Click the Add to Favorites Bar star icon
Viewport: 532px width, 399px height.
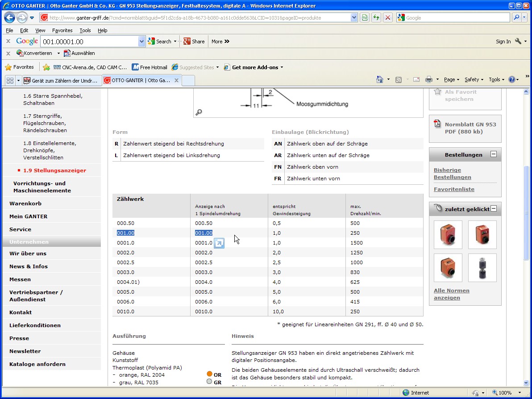coord(46,67)
